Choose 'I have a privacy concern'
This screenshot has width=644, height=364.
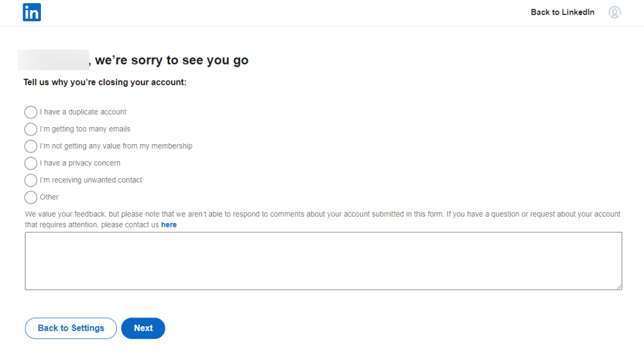(30, 163)
